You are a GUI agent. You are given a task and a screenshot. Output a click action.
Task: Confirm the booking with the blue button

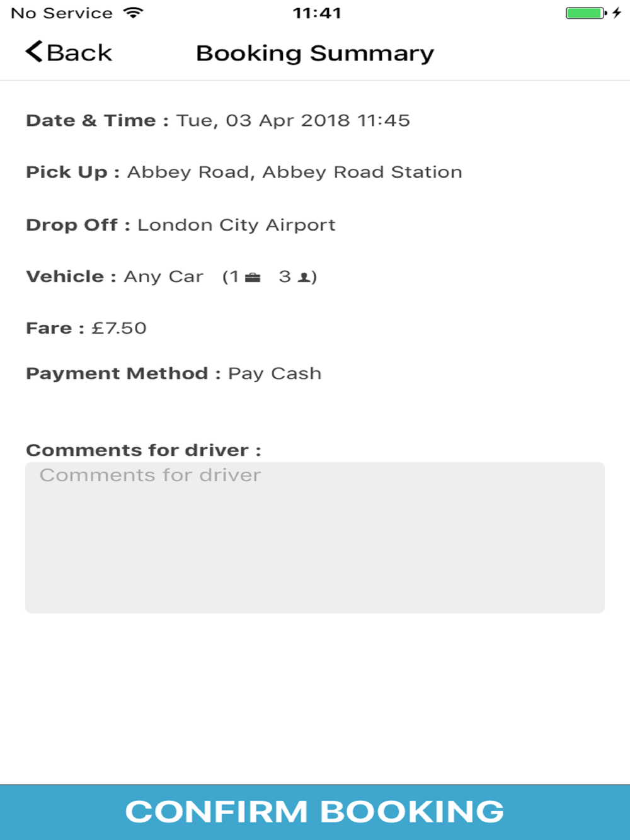(x=315, y=812)
